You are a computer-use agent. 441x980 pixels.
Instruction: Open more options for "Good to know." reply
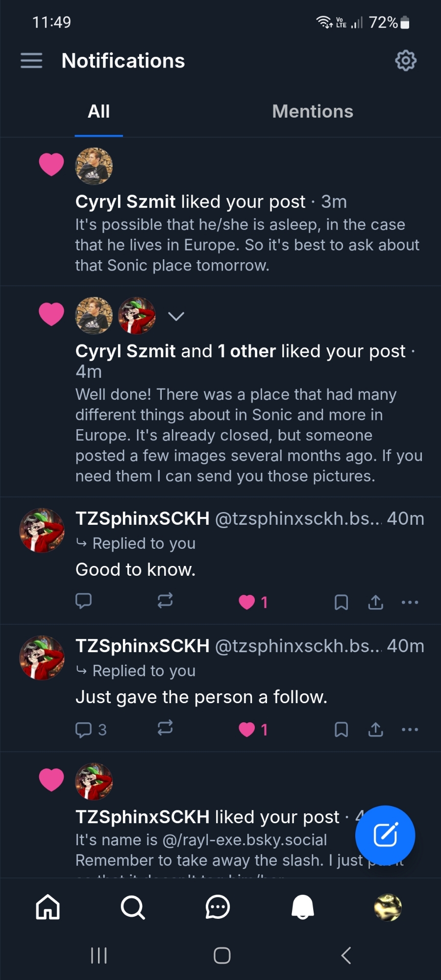pos(410,602)
